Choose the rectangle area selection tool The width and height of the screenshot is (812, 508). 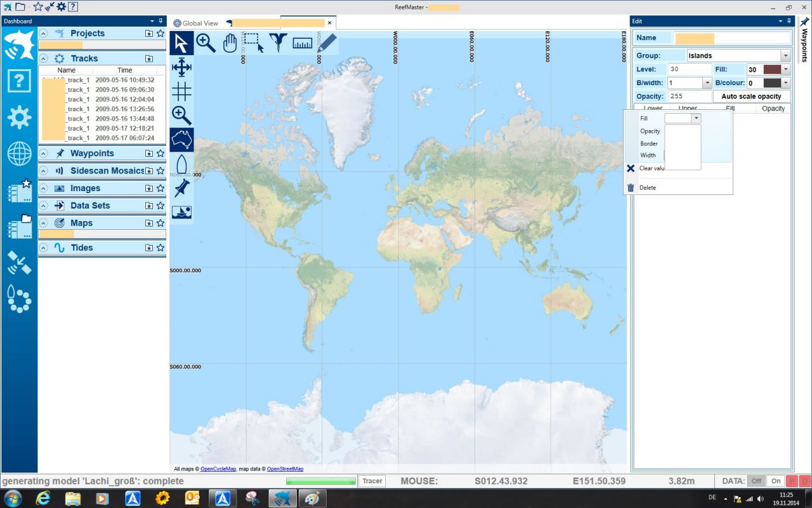pyautogui.click(x=254, y=43)
